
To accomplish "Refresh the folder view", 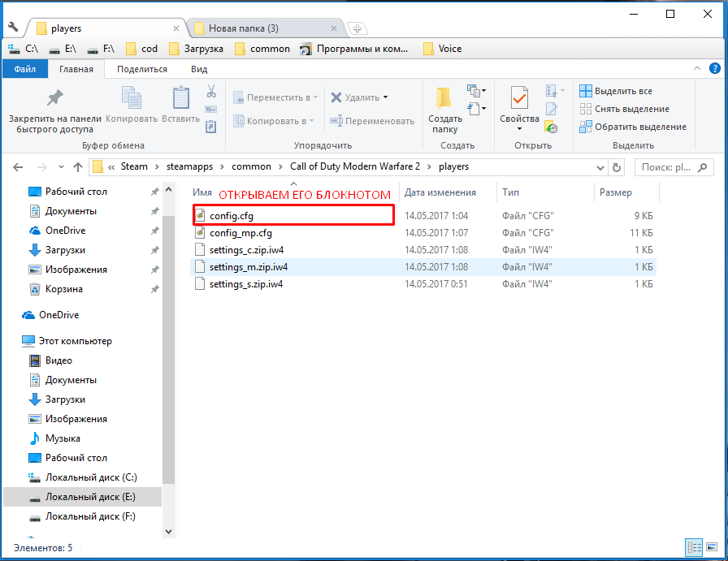I will pos(617,167).
